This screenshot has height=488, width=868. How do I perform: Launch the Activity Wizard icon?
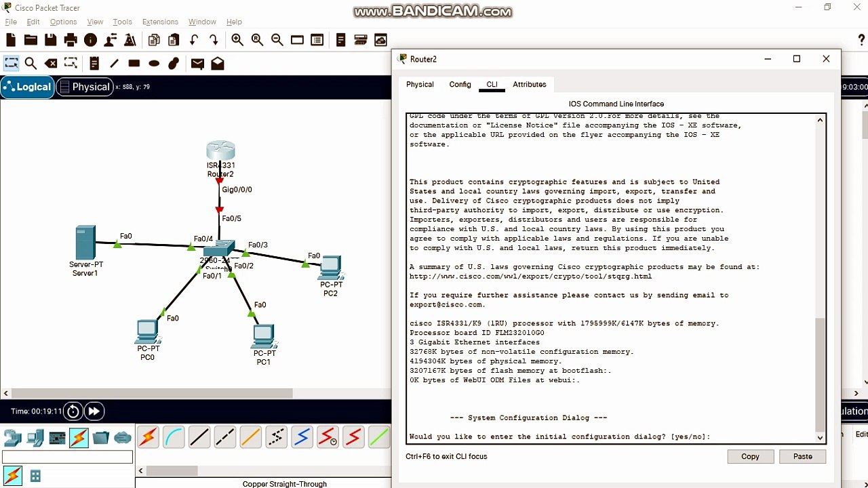pyautogui.click(x=111, y=40)
